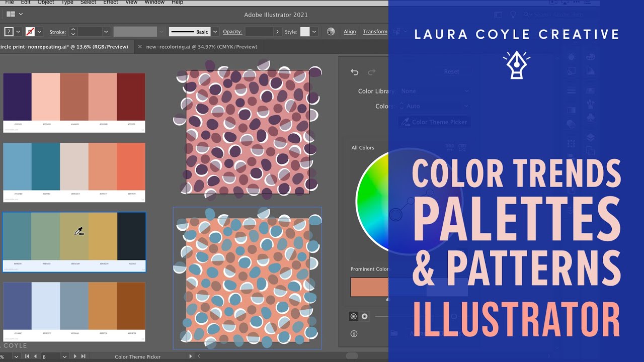Switch to new-recoloring.ai document tab

201,47
